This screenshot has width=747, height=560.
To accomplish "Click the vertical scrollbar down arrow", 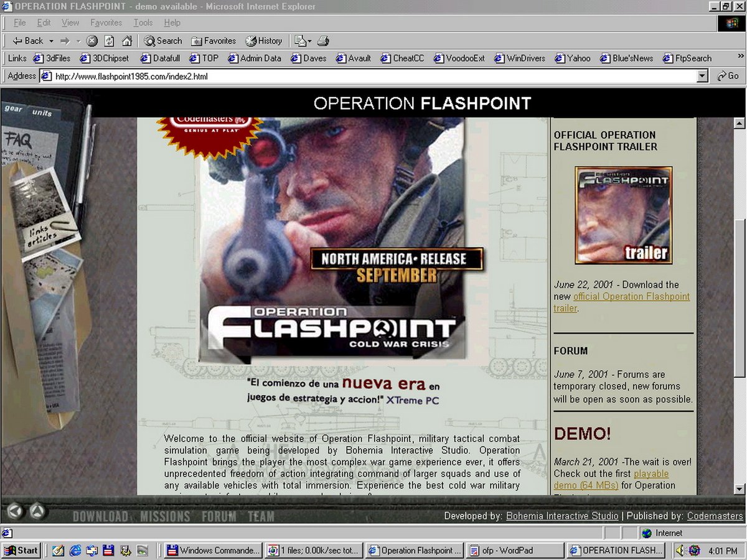I will [740, 489].
